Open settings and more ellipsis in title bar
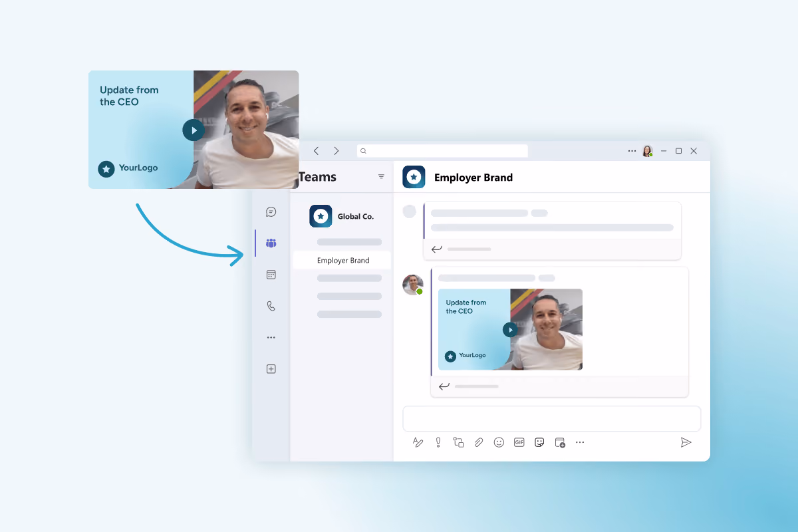 (632, 151)
